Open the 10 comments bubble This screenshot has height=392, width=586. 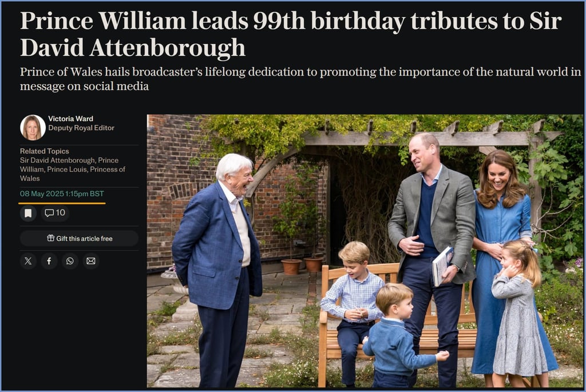click(55, 213)
